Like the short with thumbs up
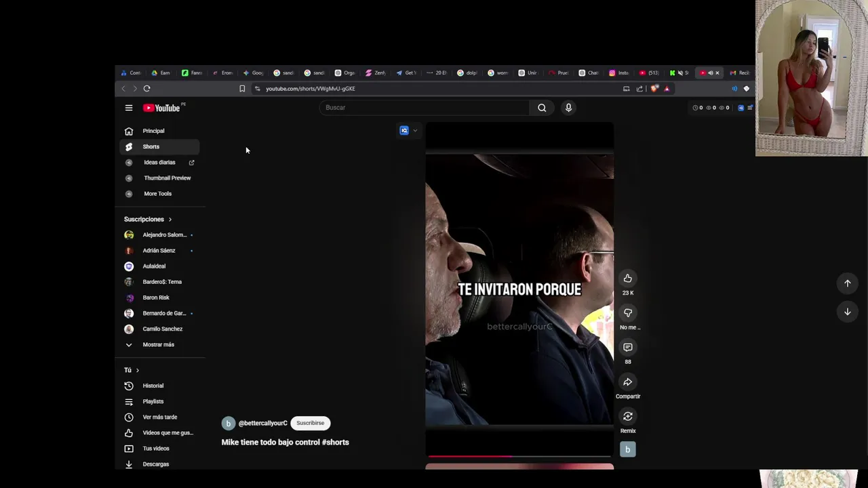The image size is (868, 488). pyautogui.click(x=628, y=278)
